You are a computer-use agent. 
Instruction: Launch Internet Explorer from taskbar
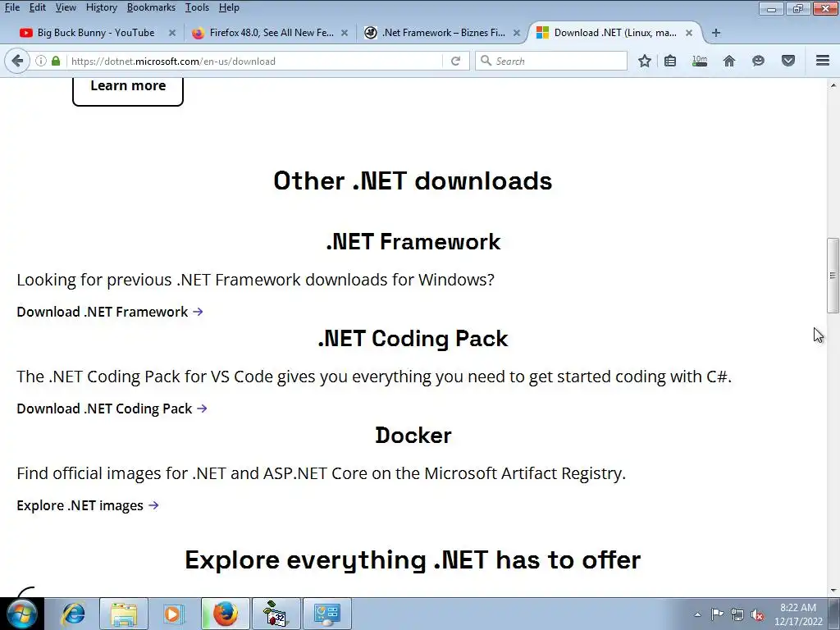[x=73, y=614]
